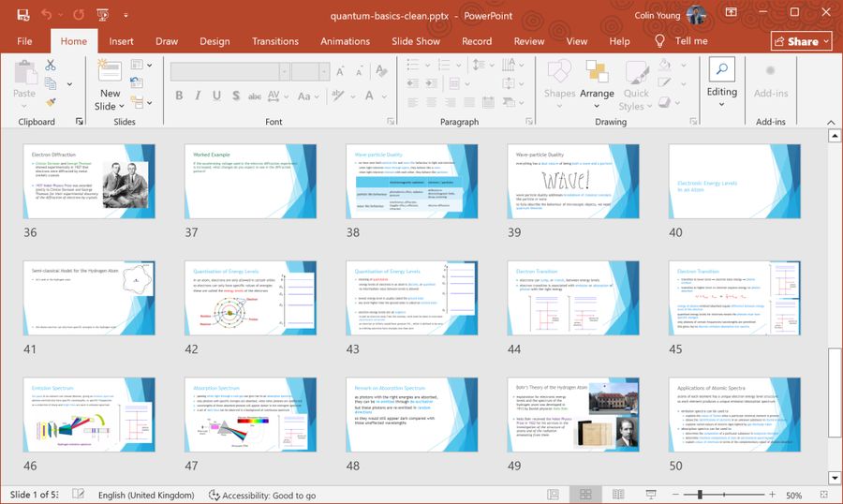843x504 pixels.
Task: Open the Editing search icon
Action: coord(721,69)
